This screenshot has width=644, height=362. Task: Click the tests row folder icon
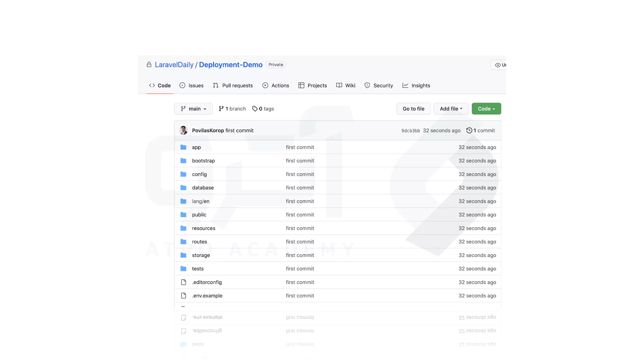[183, 269]
